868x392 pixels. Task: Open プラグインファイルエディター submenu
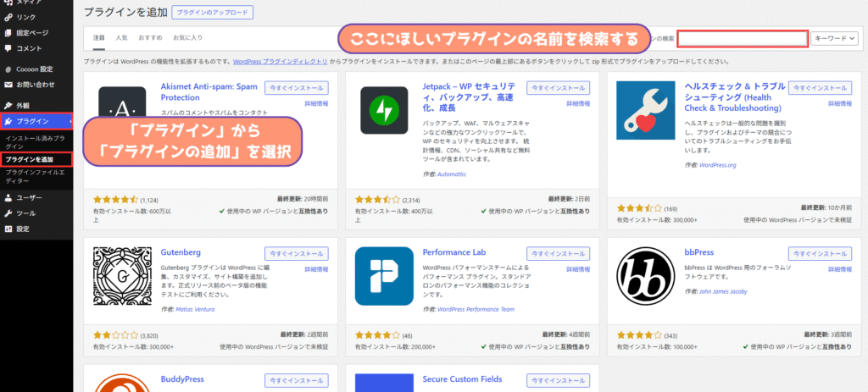pyautogui.click(x=34, y=176)
